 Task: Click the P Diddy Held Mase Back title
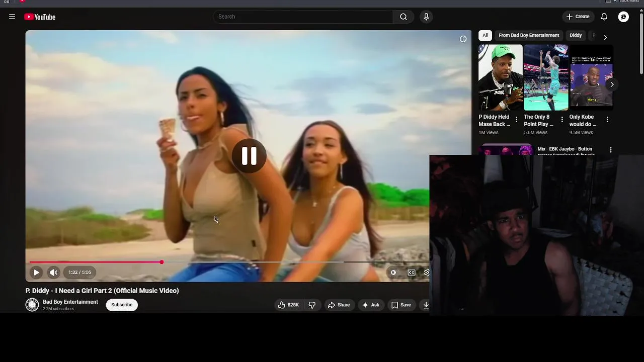pos(494,121)
